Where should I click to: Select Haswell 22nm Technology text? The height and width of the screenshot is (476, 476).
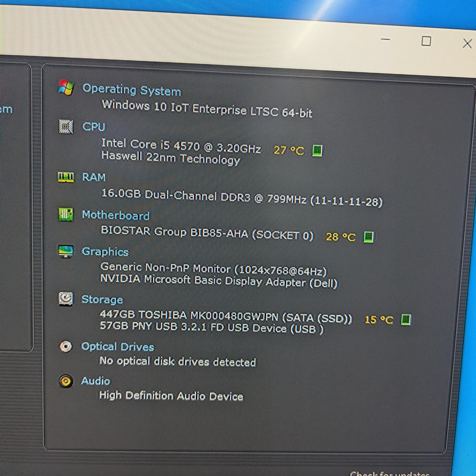[x=171, y=159]
